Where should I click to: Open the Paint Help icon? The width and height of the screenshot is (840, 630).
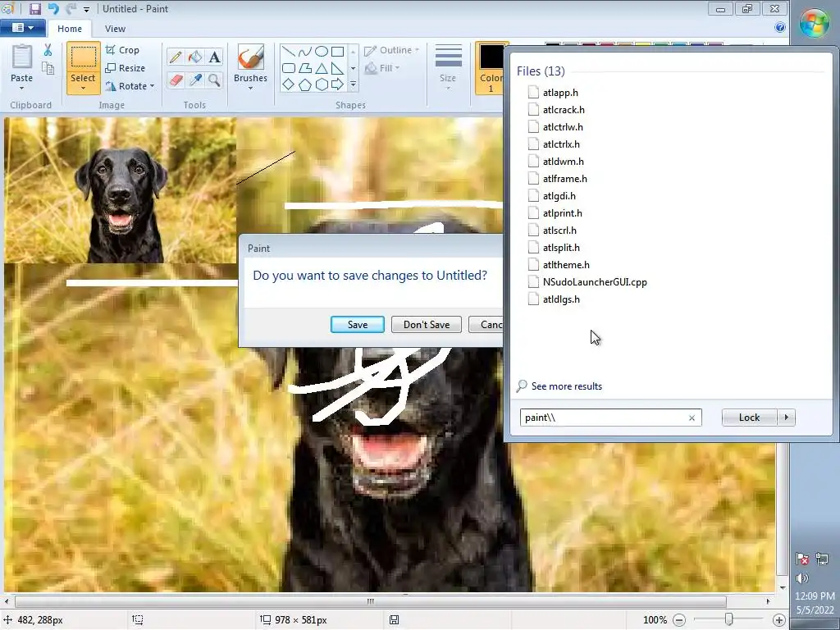point(780,27)
